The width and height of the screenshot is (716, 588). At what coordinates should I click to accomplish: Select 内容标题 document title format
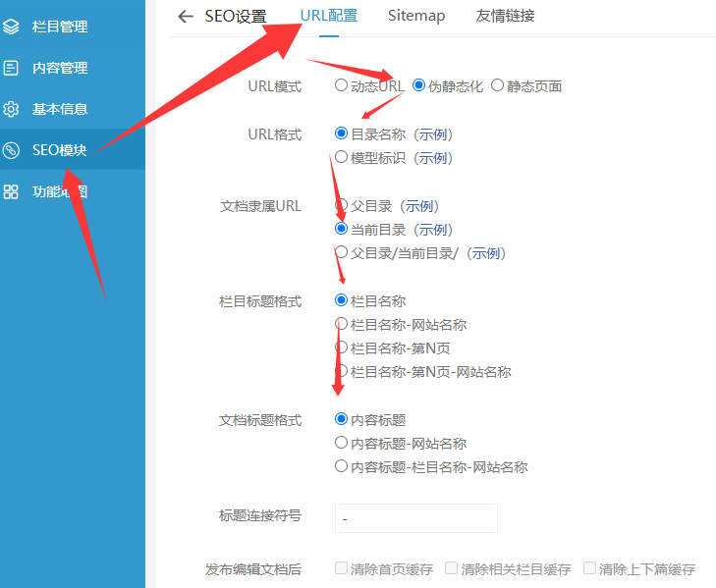click(x=341, y=418)
